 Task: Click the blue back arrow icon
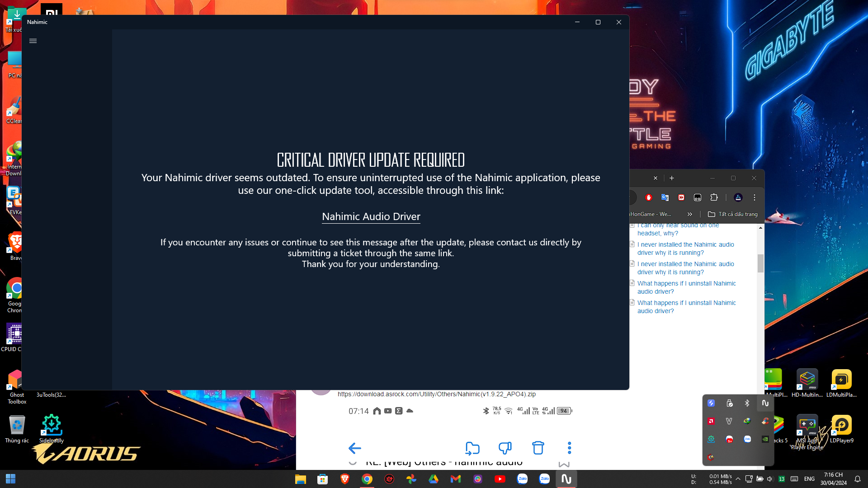click(x=354, y=448)
